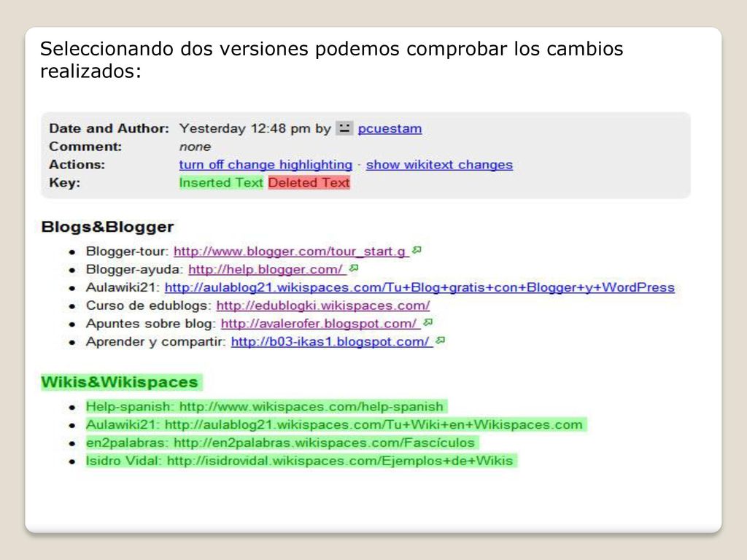The image size is (747, 560).
Task: Click the 'Date and Author:' label
Action: click(109, 128)
